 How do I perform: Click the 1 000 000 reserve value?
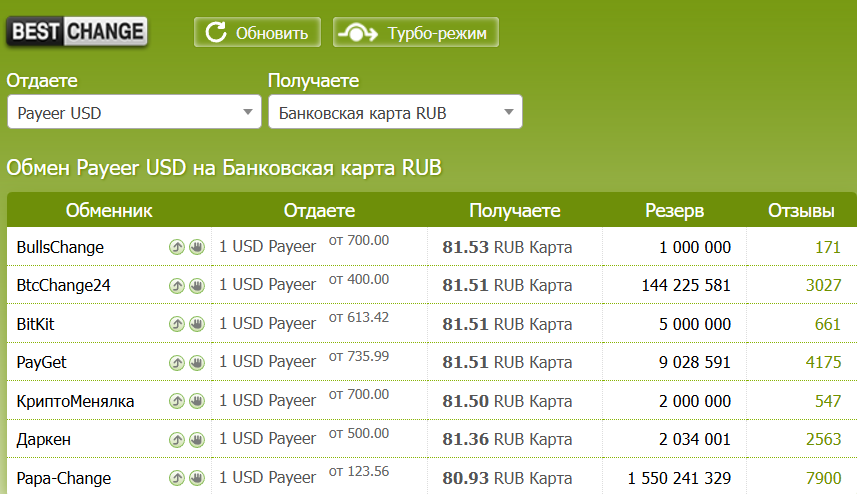(695, 247)
